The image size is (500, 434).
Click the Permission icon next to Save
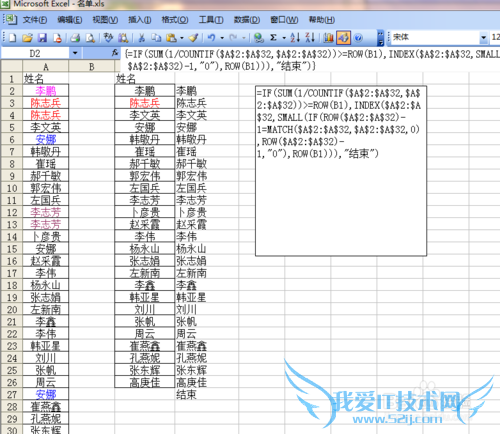57,38
